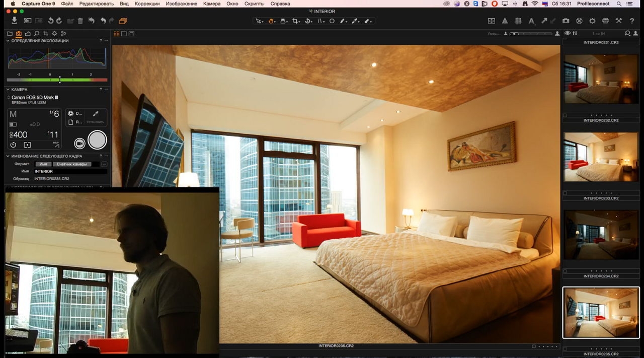The height and width of the screenshot is (358, 644).
Task: Select the Keystone correction tool
Action: tap(320, 21)
